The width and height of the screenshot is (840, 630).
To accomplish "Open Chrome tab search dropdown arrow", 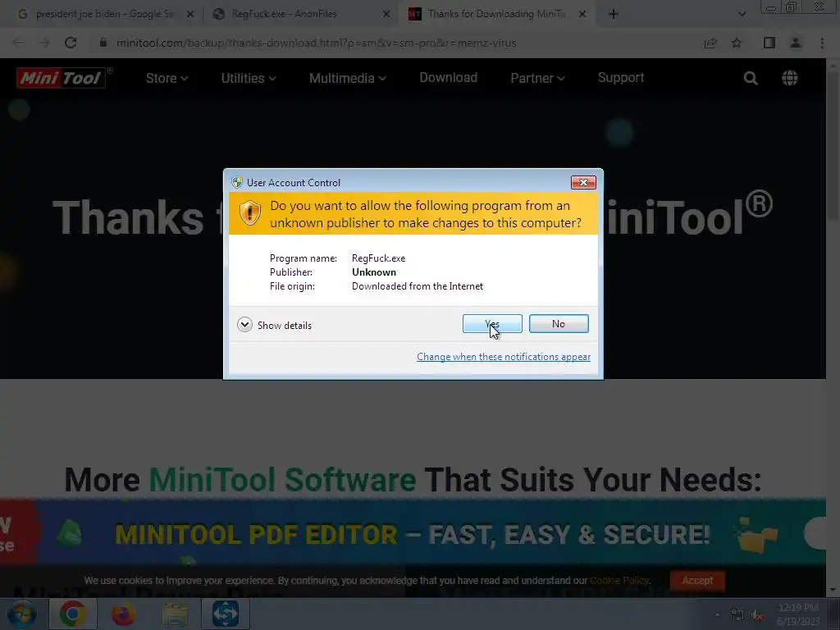I will [742, 14].
